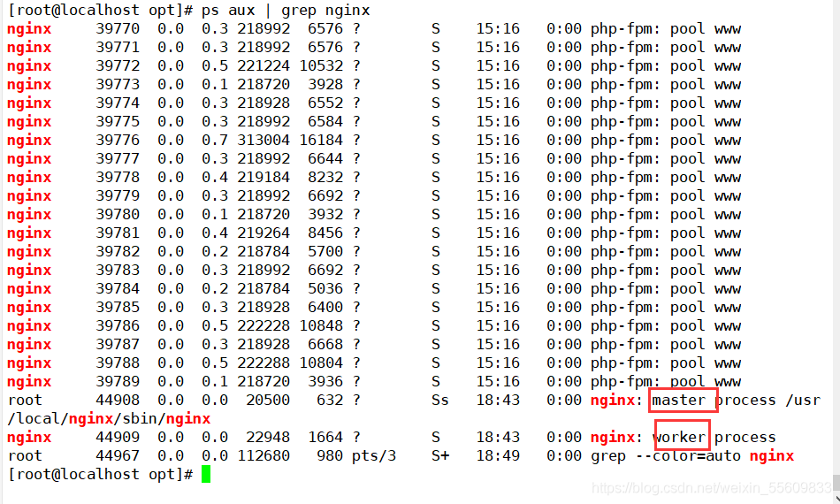Click the start time 18:49
840x504 pixels.
[x=498, y=455]
